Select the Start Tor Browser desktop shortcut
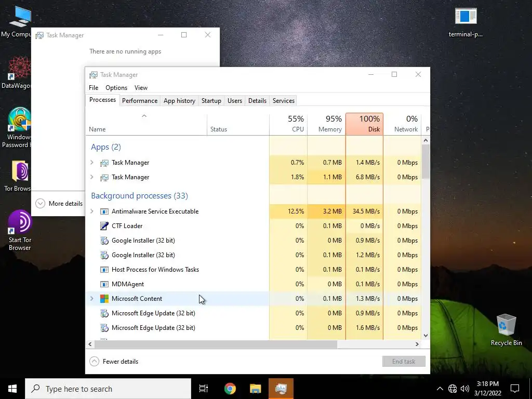532x399 pixels. click(x=20, y=231)
